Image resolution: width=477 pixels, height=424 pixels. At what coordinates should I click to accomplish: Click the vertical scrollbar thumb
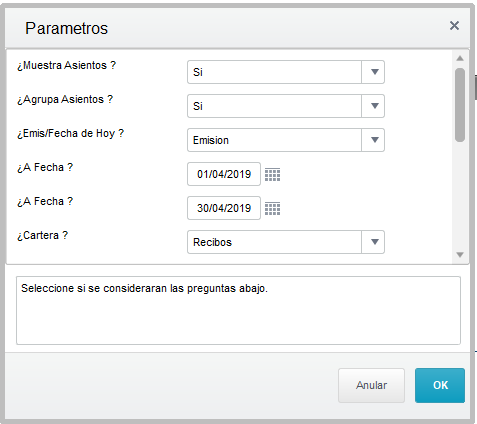pyautogui.click(x=460, y=105)
